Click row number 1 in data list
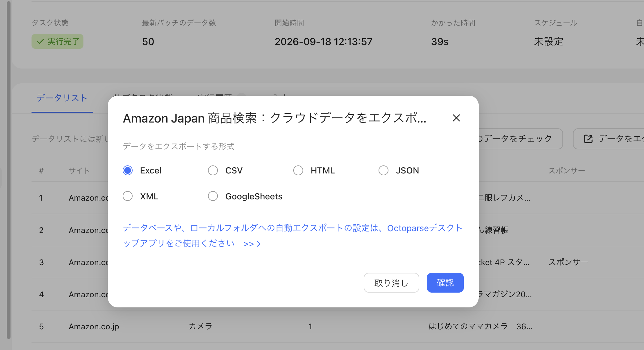This screenshot has width=644, height=350. click(x=41, y=198)
